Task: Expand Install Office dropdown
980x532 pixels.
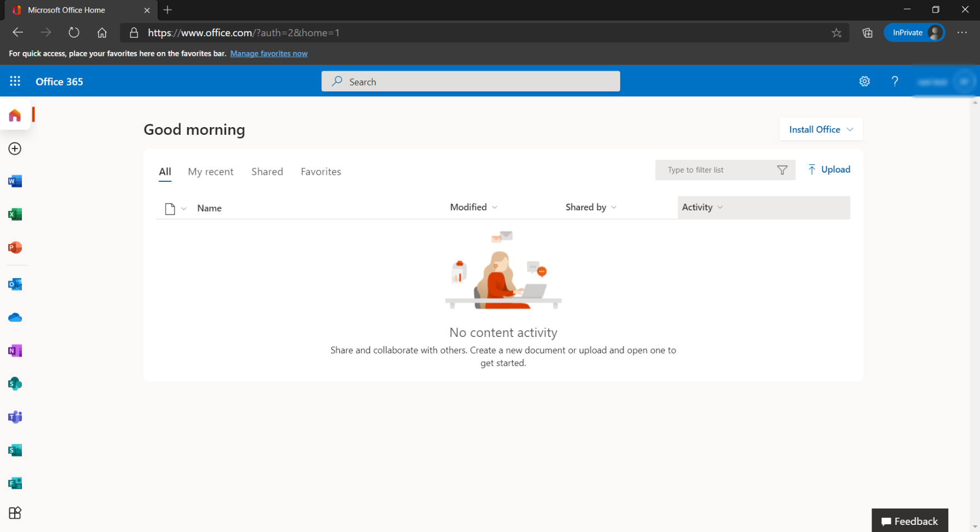Action: [x=821, y=129]
